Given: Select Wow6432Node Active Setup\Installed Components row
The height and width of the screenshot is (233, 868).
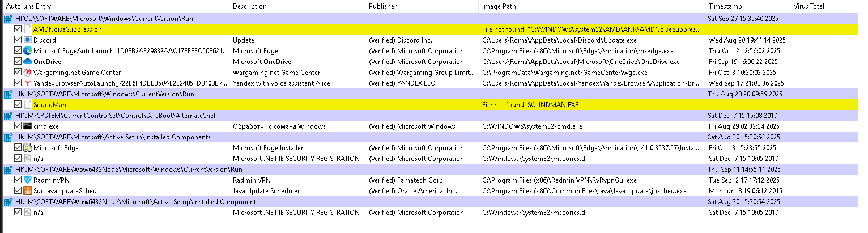Looking at the screenshot, I should pos(431,202).
